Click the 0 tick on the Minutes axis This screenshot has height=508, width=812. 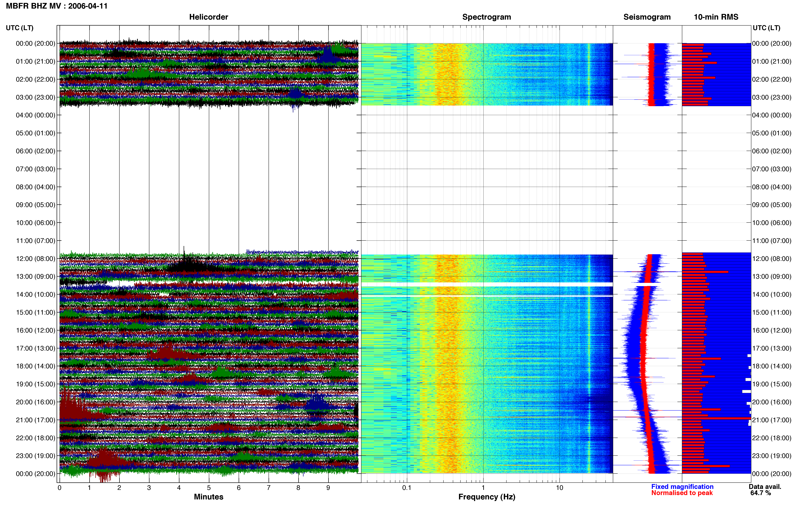(x=59, y=487)
